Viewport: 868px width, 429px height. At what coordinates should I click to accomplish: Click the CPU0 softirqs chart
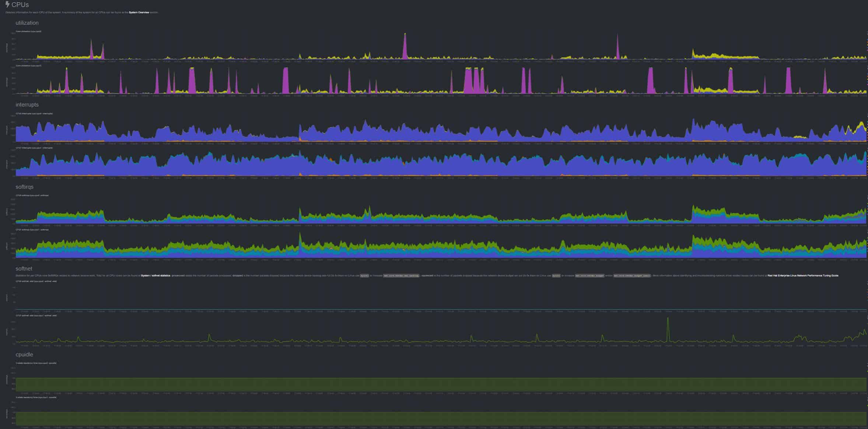pyautogui.click(x=441, y=210)
